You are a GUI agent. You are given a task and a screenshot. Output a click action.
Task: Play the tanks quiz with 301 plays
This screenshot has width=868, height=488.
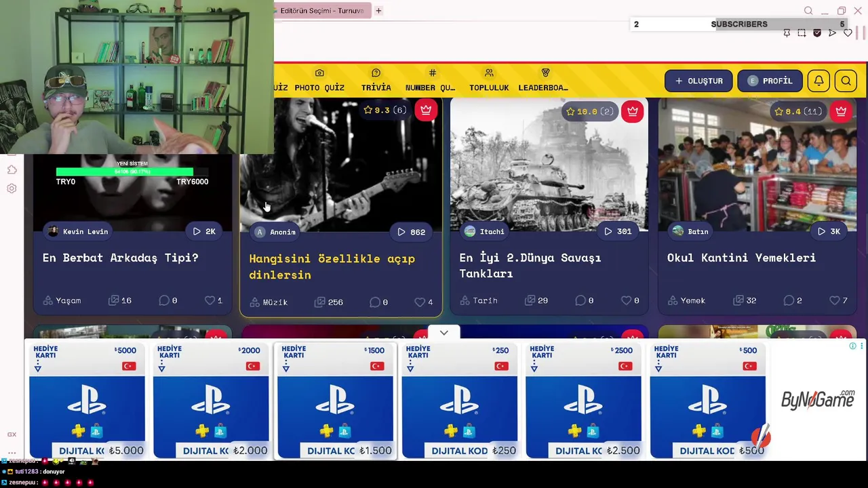point(618,232)
